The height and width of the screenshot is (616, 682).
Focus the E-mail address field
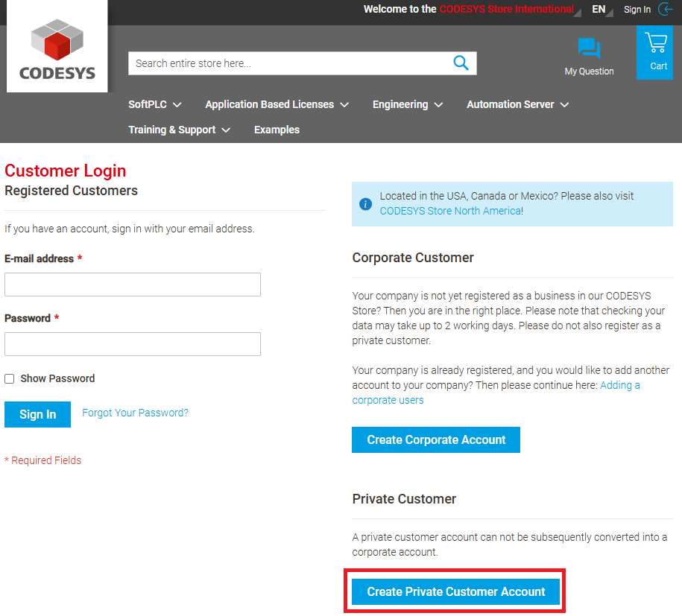point(133,285)
